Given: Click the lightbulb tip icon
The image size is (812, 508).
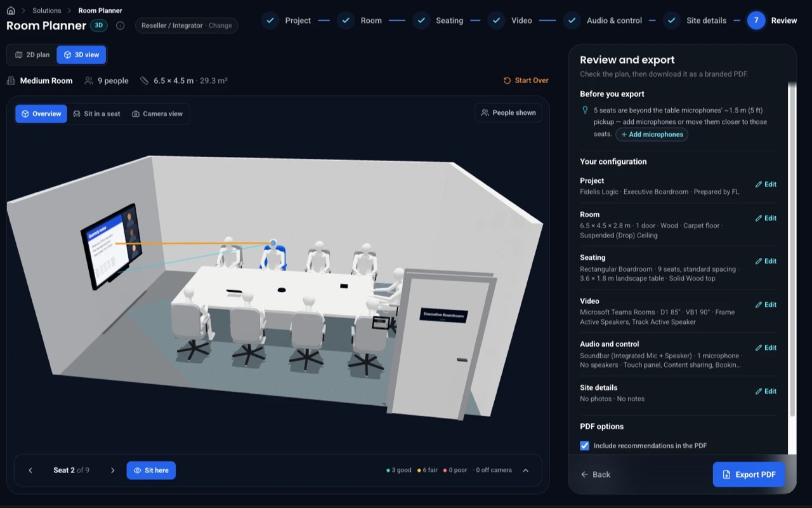Looking at the screenshot, I should (x=585, y=110).
